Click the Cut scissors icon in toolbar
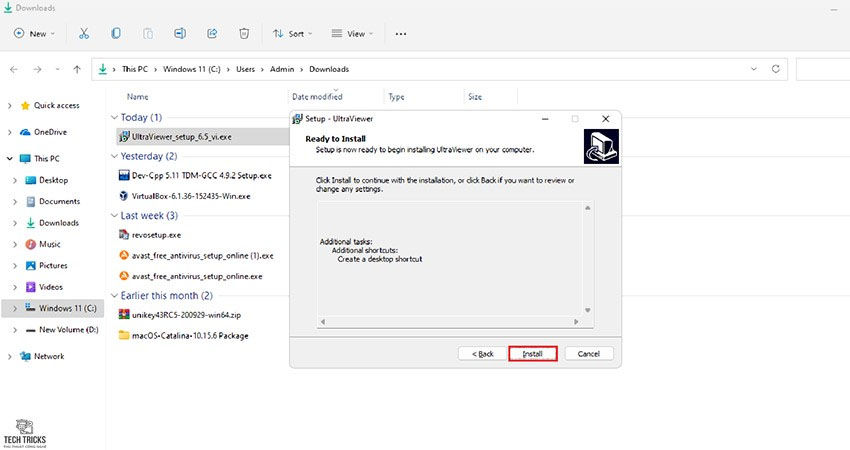The image size is (850, 450). 83,34
